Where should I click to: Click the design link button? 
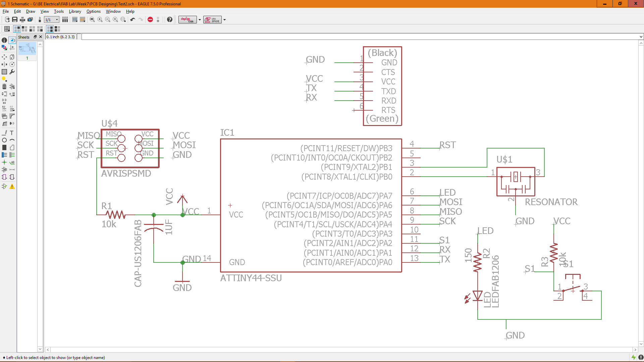[187, 19]
